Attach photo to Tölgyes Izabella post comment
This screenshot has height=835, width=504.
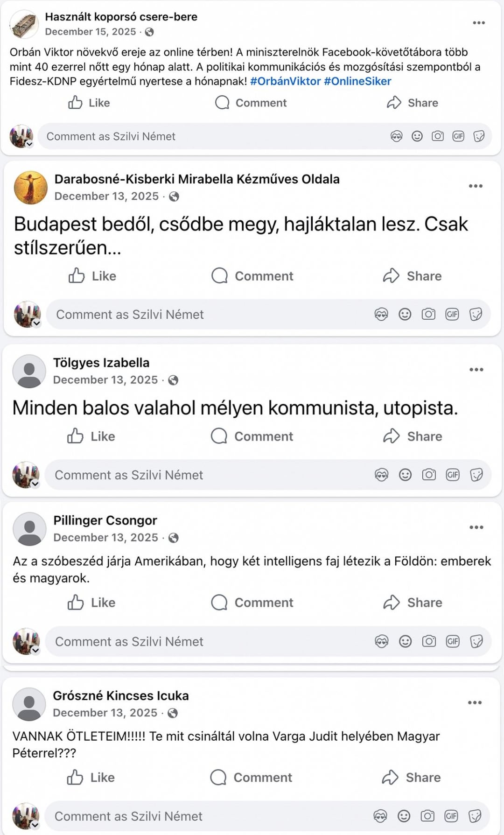[x=429, y=475]
